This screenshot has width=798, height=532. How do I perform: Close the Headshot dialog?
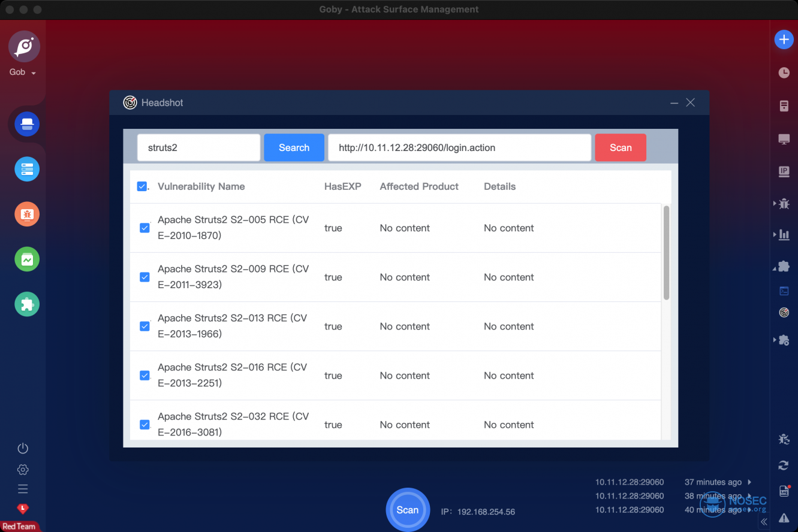coord(691,102)
